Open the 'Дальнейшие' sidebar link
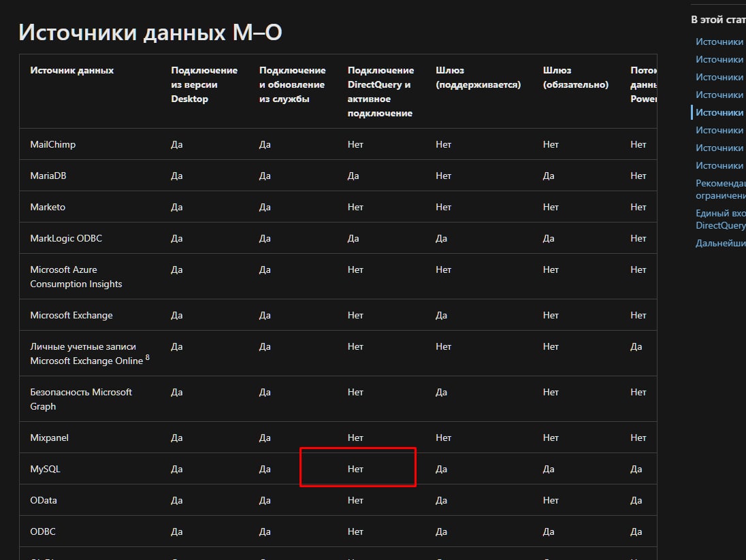Viewport: 746px width, 560px height. coord(720,243)
